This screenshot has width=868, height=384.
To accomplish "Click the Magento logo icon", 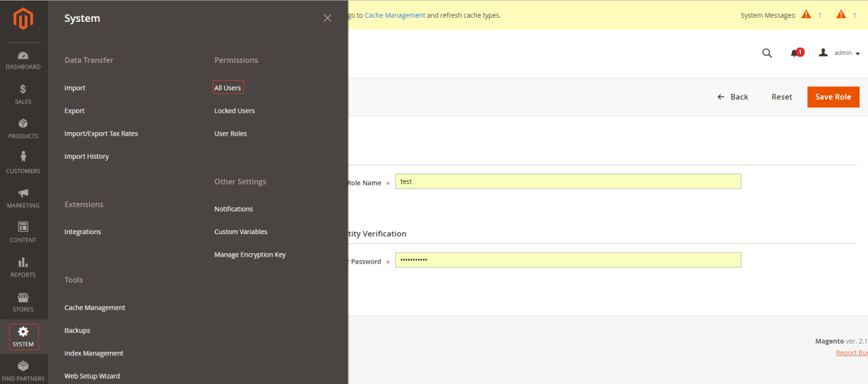I will click(x=23, y=18).
